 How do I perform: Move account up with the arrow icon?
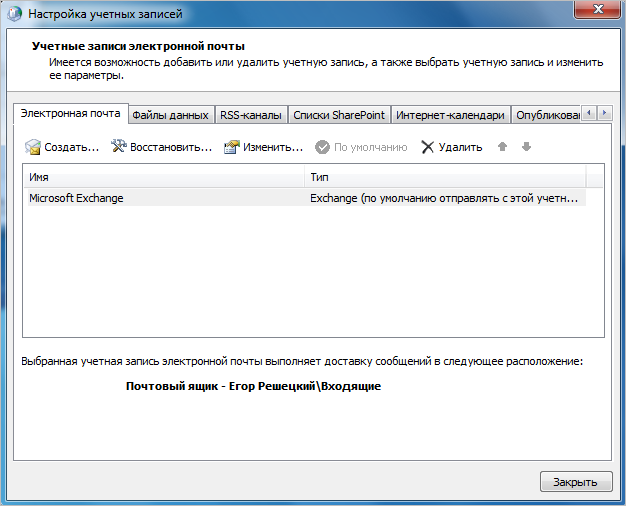point(502,147)
